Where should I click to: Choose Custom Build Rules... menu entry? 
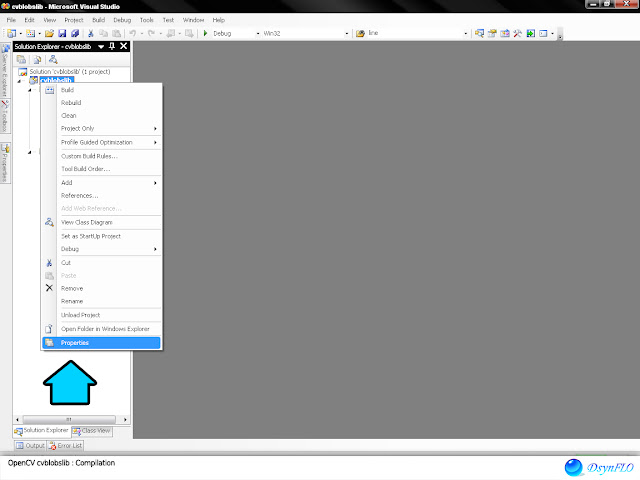102,156
